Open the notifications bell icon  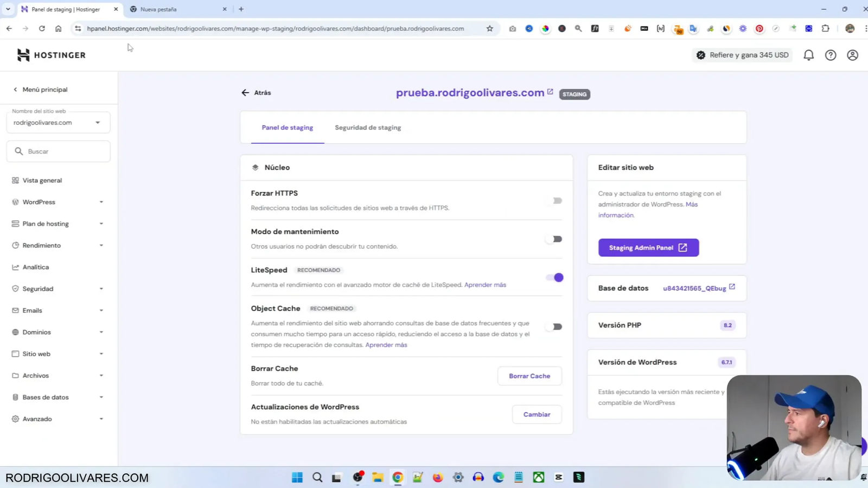coord(808,55)
